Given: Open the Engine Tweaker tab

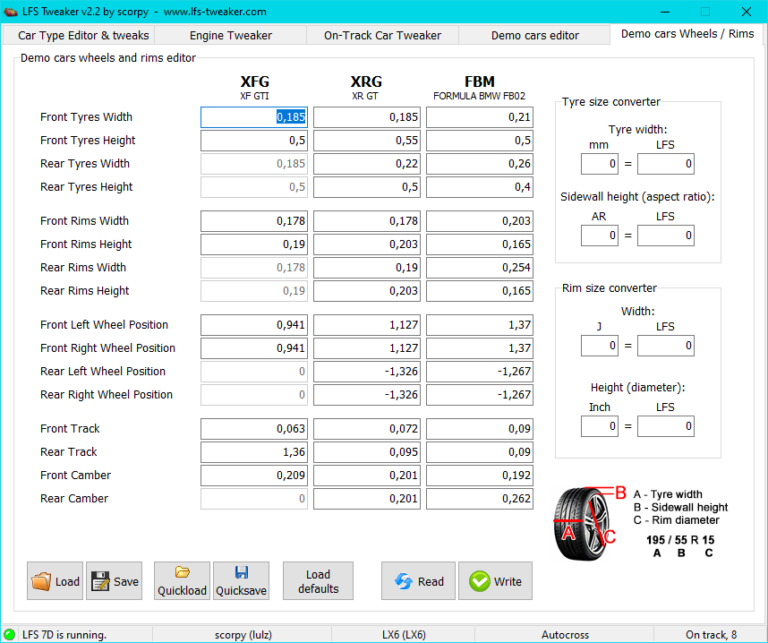Looking at the screenshot, I should click(x=230, y=35).
